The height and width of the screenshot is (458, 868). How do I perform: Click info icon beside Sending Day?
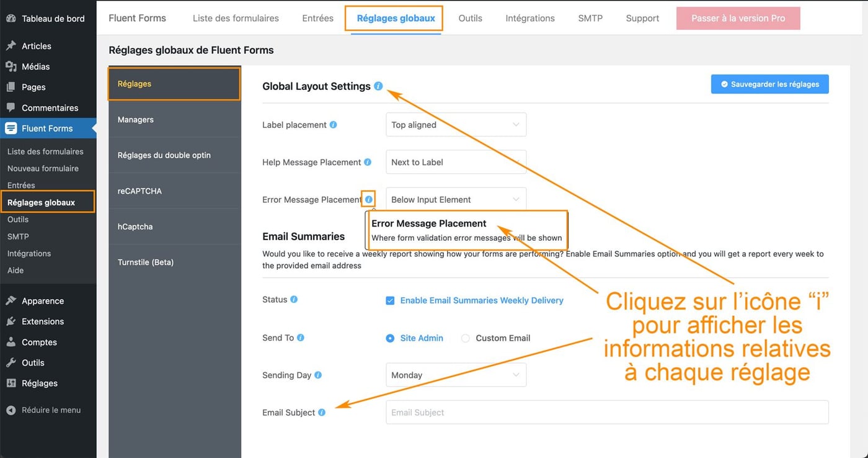coord(318,375)
